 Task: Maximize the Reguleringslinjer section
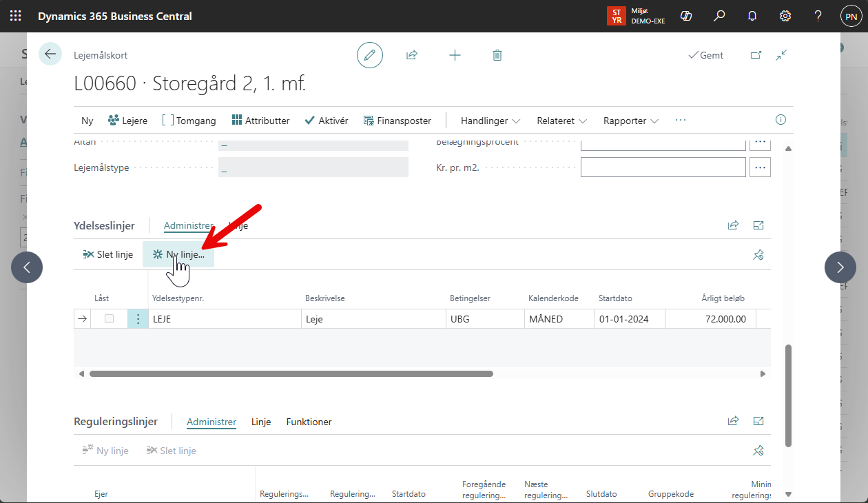[758, 421]
